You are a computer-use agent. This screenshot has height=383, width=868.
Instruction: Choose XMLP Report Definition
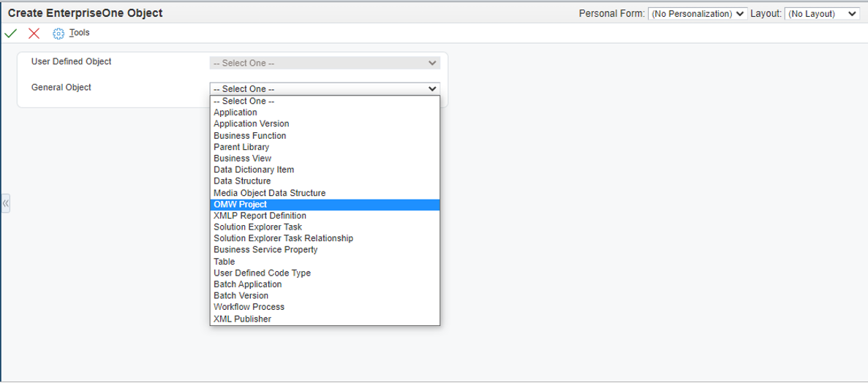260,216
